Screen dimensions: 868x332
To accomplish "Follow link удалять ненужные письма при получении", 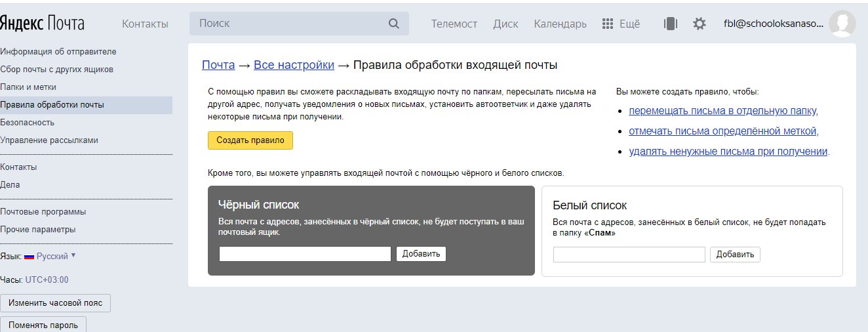I will 728,151.
